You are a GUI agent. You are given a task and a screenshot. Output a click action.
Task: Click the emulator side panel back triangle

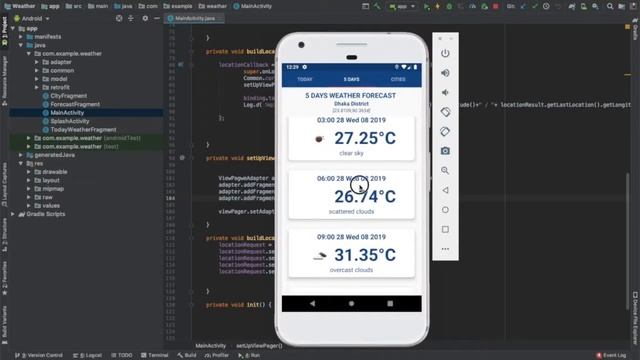(445, 190)
